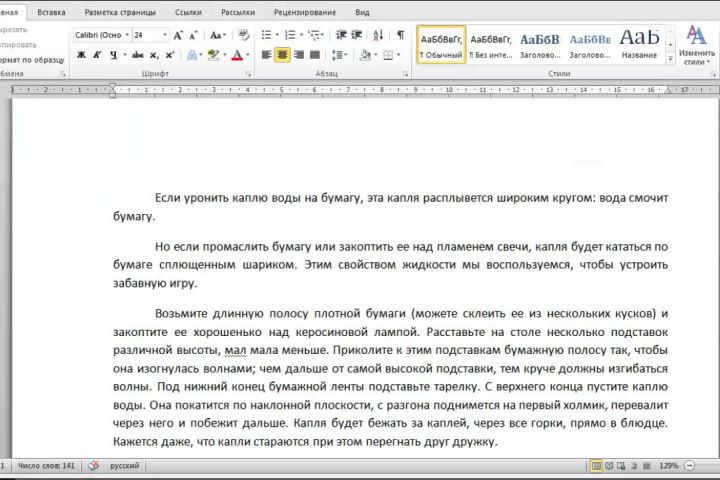Apply superscript formatting
Screen dimensions: 720x480
tap(169, 55)
